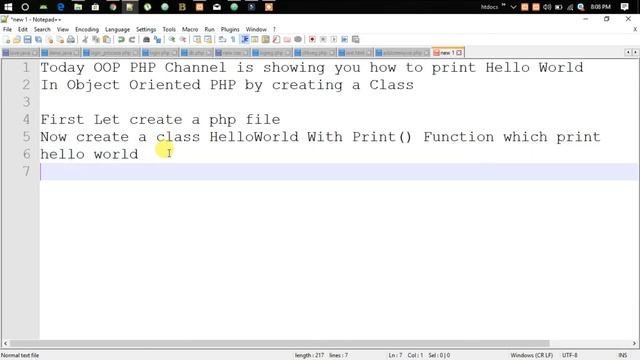Click 'UTF-8' encoding in status bar
The height and width of the screenshot is (360, 640).
(x=570, y=356)
